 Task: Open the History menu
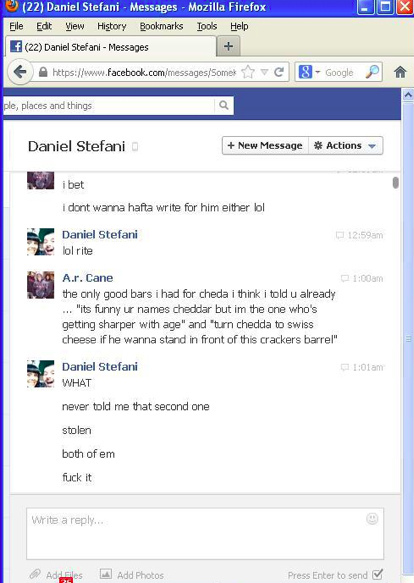click(x=112, y=26)
